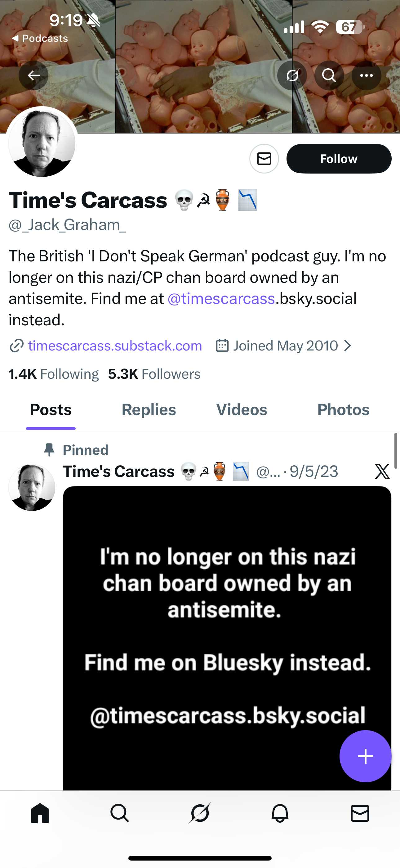This screenshot has height=868, width=400.
Task: Open Notifications bell in the bottom bar
Action: [280, 813]
